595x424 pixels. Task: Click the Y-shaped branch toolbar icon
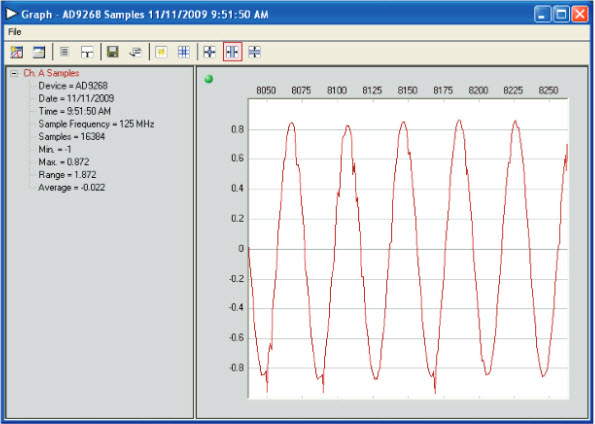(87, 52)
